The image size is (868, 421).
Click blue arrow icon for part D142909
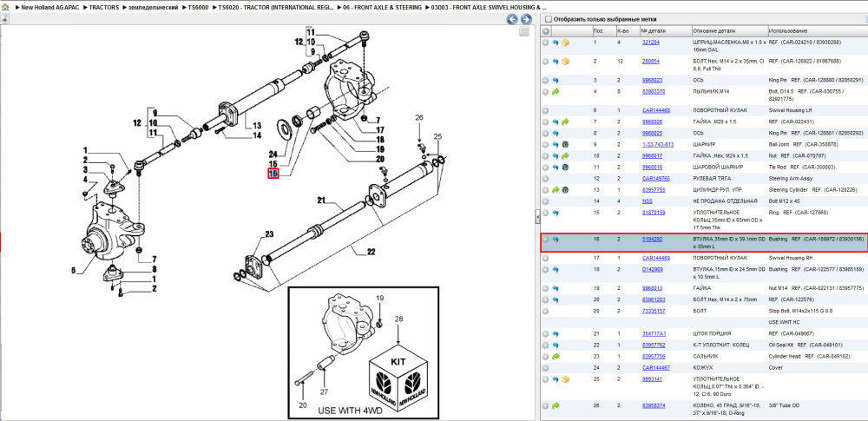556,269
